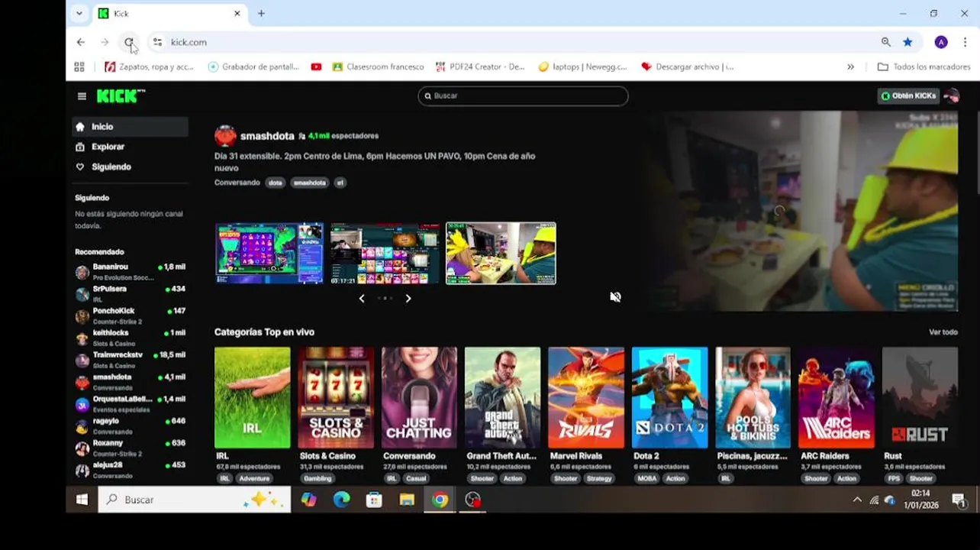Screen dimensions: 980x550
Task: Click the smashdota tag chip
Action: (x=310, y=183)
